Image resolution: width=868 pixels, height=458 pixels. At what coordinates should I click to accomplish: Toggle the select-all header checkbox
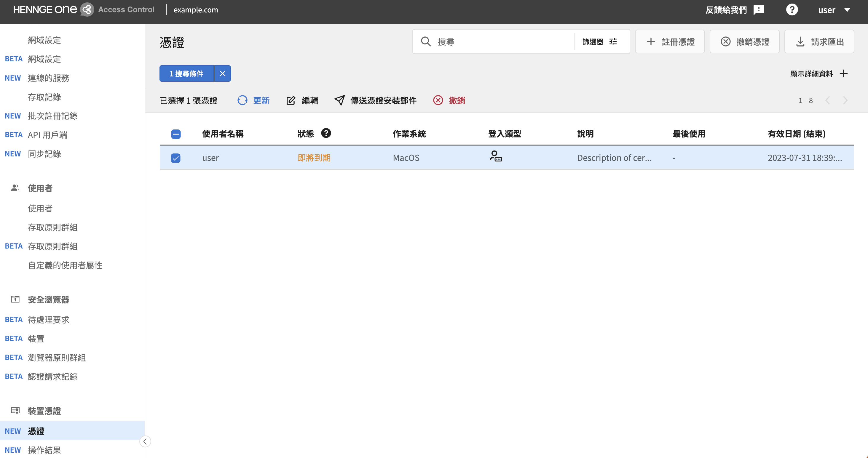(x=175, y=134)
